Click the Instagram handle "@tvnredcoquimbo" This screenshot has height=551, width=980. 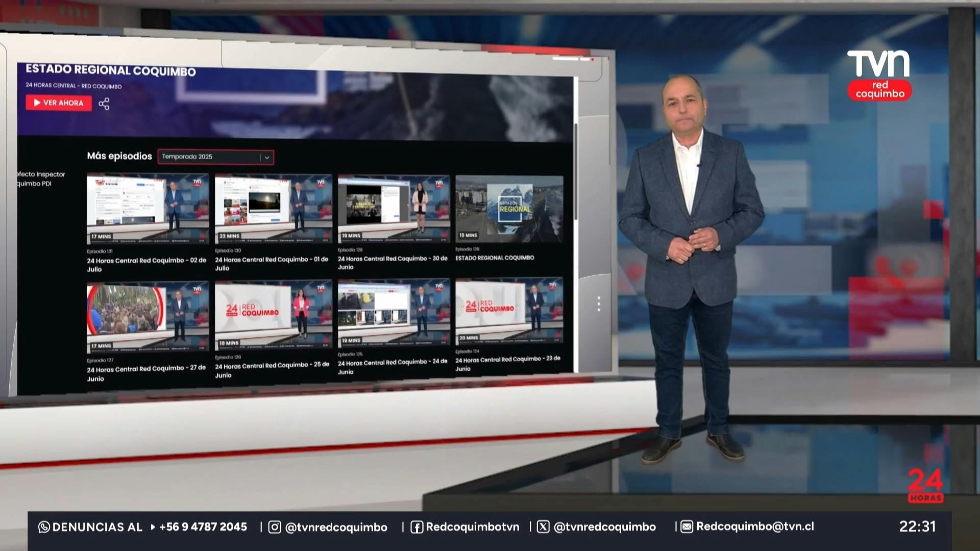pos(336,527)
